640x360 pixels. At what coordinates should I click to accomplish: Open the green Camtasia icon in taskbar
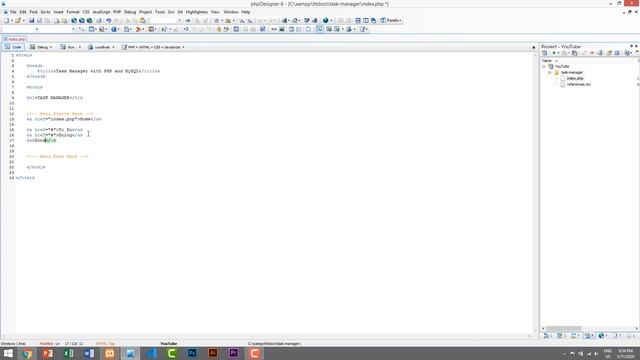[171, 353]
